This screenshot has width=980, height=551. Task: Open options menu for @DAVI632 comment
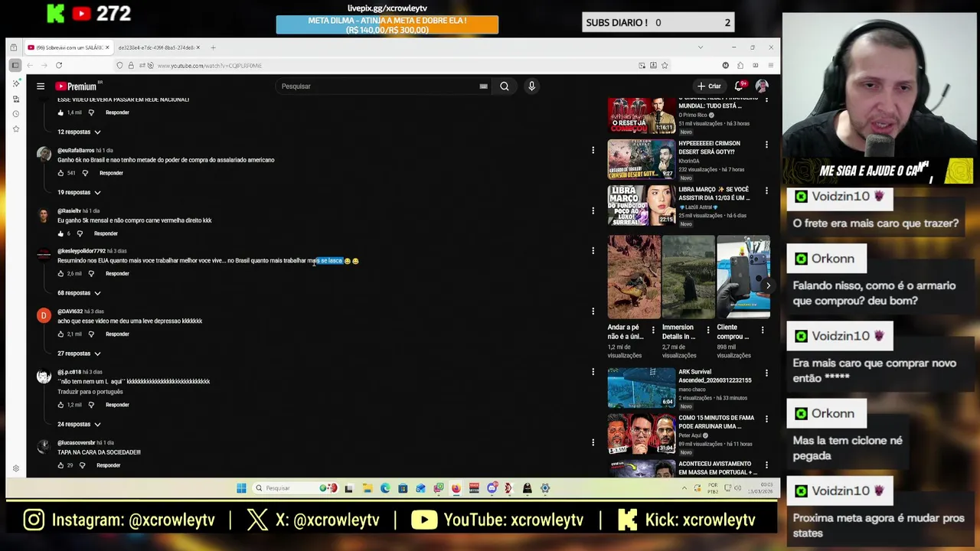click(593, 311)
